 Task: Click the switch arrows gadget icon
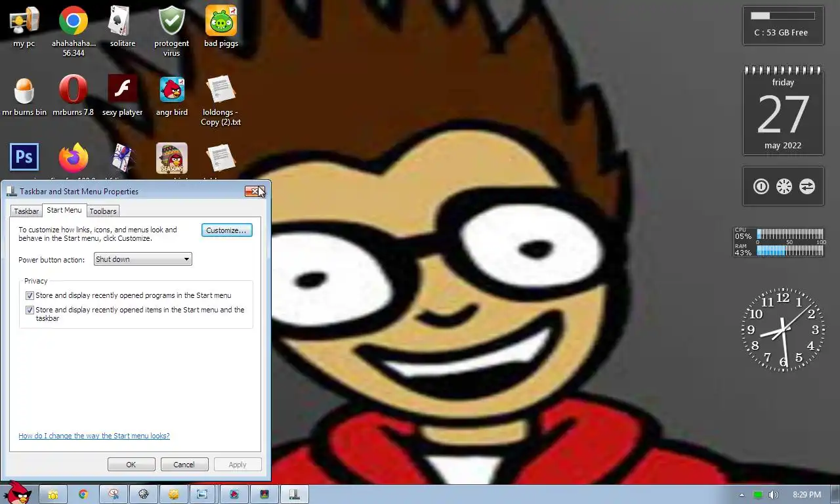807,186
